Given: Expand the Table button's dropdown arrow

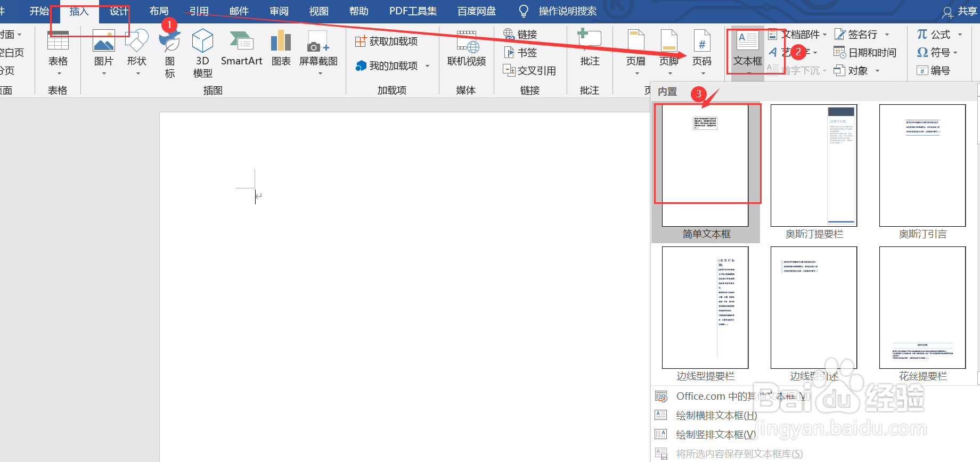Looking at the screenshot, I should (x=59, y=73).
